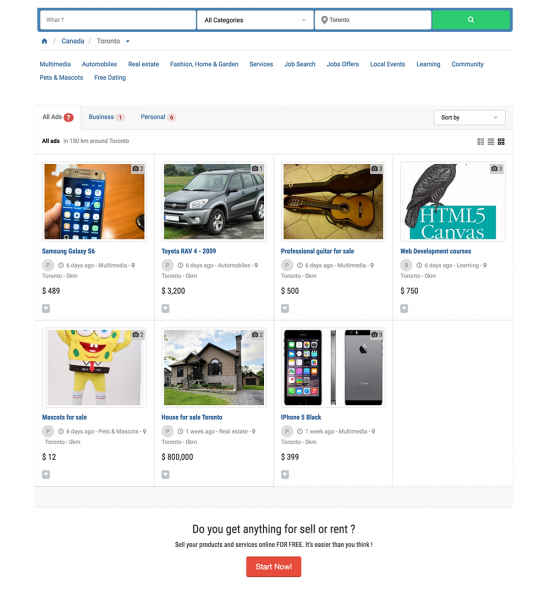Switch to grid view layout icon
The image size is (550, 591).
pos(501,142)
